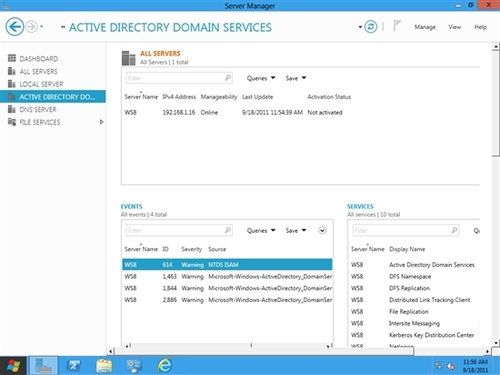Open File Explorer folder taskbar icon
Image resolution: width=500 pixels, height=375 pixels.
104,366
